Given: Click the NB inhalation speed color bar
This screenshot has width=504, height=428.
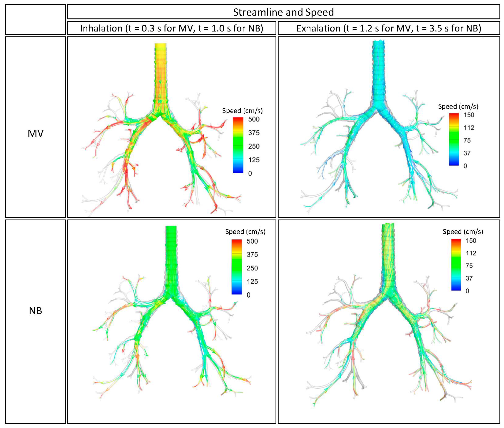Looking at the screenshot, I should click(236, 267).
